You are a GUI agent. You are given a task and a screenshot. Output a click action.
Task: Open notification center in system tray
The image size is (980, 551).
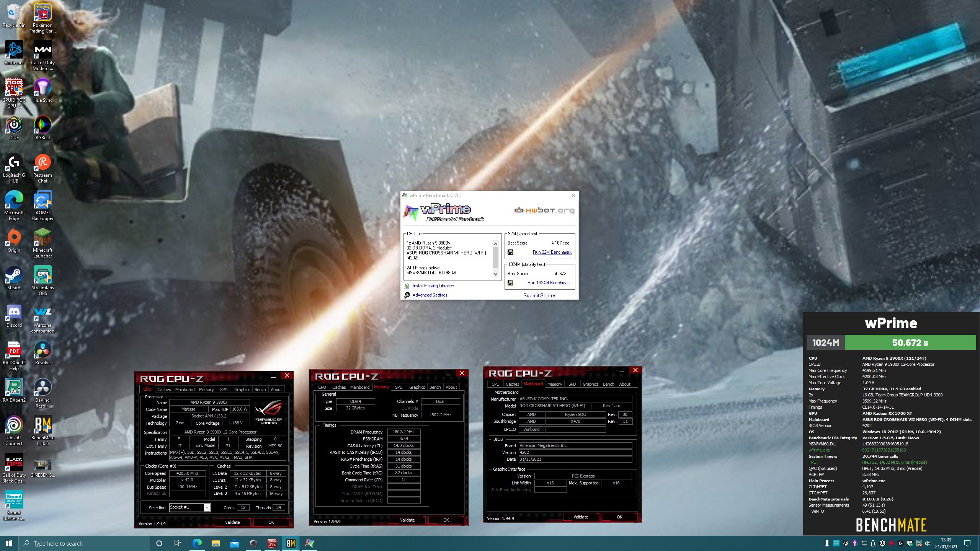pos(967,543)
